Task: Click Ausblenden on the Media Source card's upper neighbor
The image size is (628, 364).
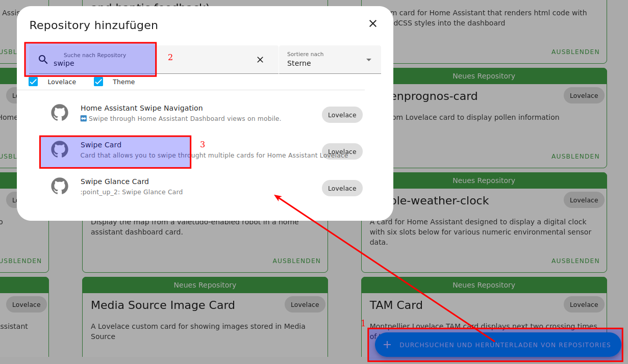Action: (x=296, y=261)
